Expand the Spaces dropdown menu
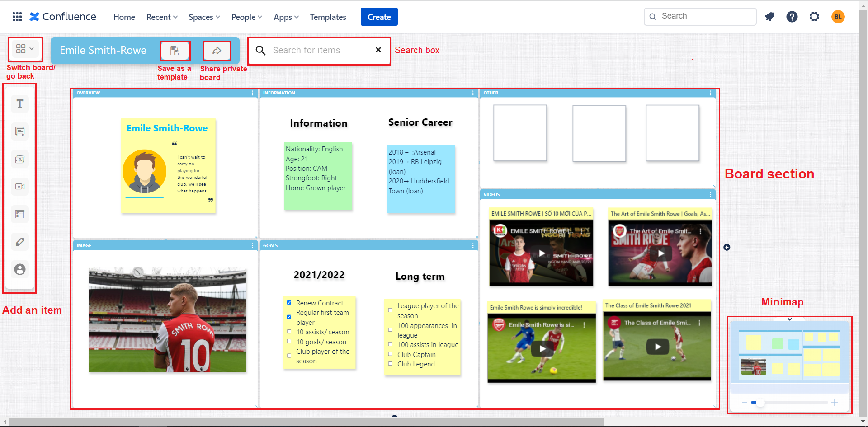Image resolution: width=868 pixels, height=427 pixels. click(x=204, y=17)
